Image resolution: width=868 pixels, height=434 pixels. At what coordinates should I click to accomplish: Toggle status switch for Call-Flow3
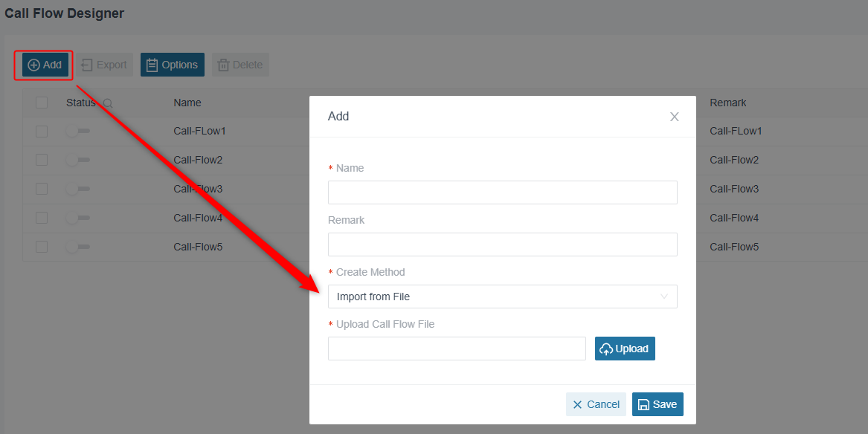click(77, 189)
